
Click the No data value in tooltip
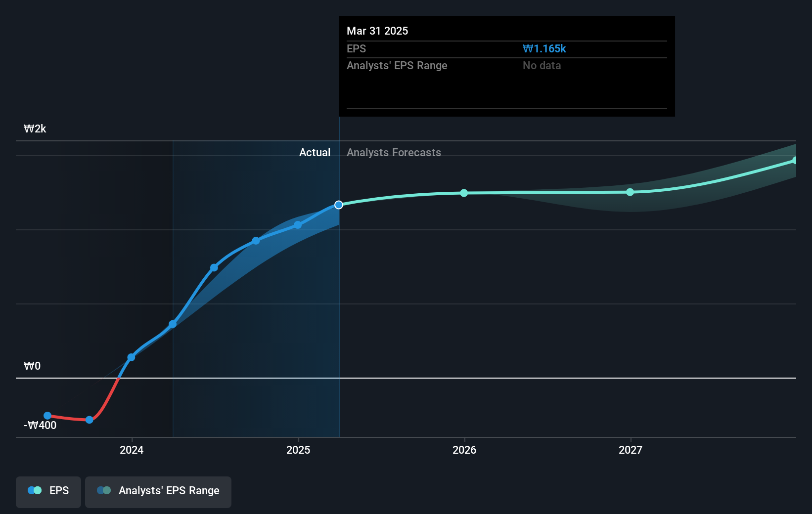pyautogui.click(x=541, y=65)
